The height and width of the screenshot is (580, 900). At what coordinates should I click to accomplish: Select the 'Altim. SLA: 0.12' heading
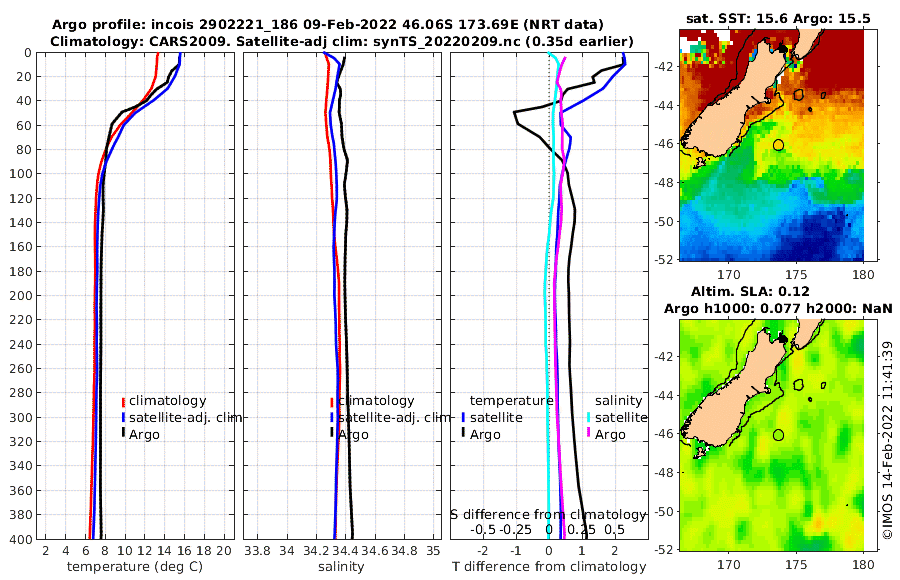coord(750,291)
